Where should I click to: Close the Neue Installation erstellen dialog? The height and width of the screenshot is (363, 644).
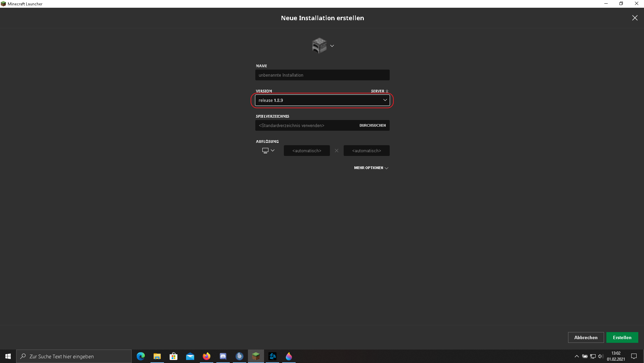[x=635, y=18]
